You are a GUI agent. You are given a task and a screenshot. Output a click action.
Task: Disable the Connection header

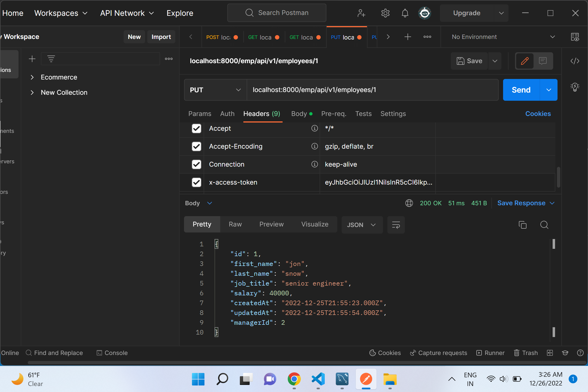pyautogui.click(x=196, y=164)
